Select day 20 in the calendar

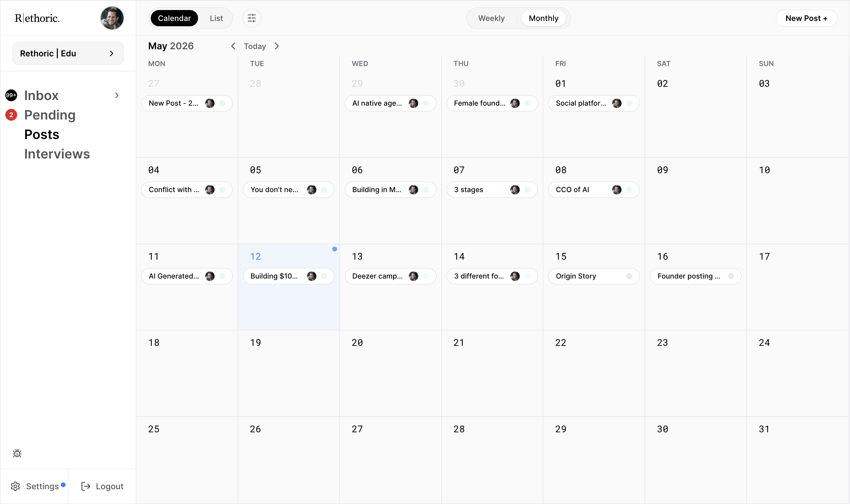390,373
